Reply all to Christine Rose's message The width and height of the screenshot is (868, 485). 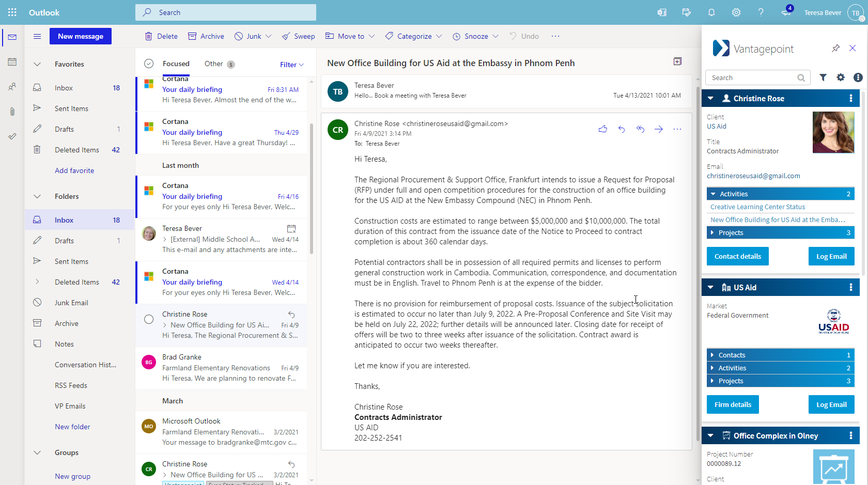click(x=640, y=129)
